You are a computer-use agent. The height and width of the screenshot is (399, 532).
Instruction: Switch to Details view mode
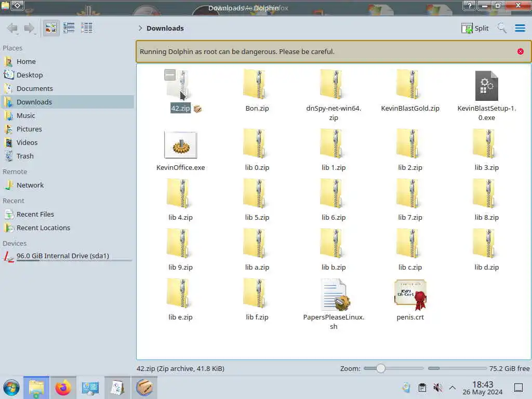coord(87,28)
